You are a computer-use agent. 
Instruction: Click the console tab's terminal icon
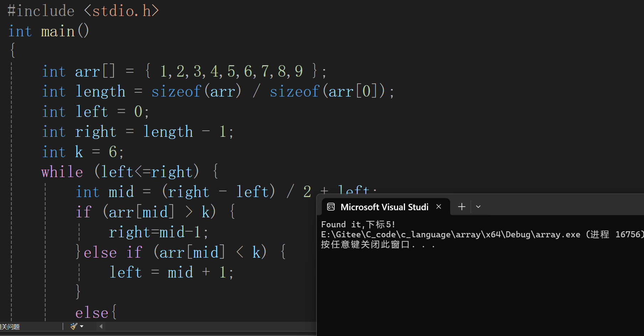point(331,207)
